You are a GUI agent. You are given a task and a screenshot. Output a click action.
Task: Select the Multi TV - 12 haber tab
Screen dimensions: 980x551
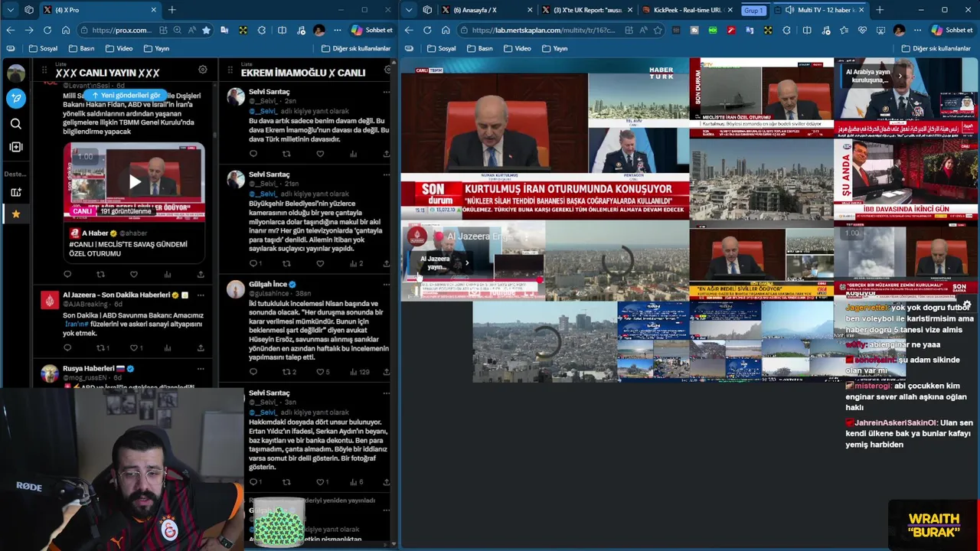[x=822, y=10]
